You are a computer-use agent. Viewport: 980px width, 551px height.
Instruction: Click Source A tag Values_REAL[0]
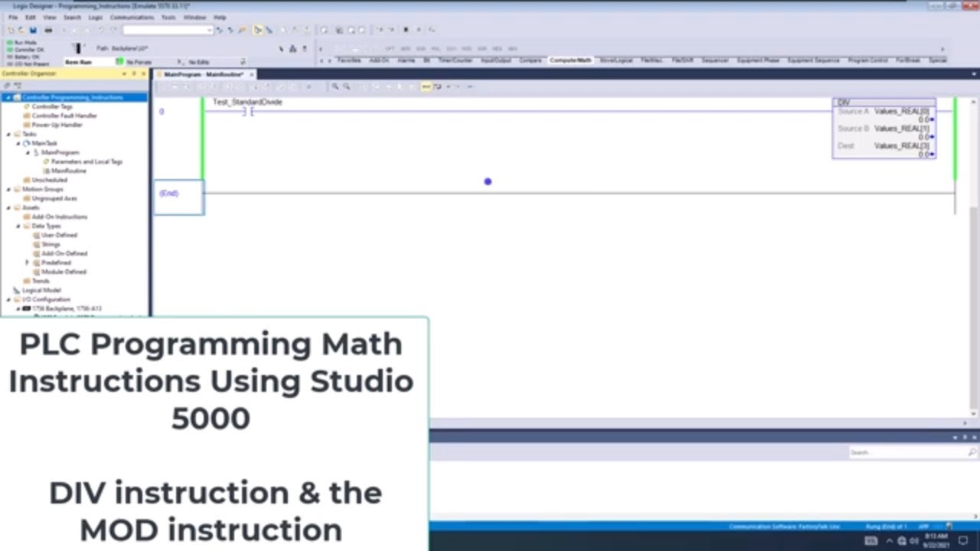pos(902,111)
